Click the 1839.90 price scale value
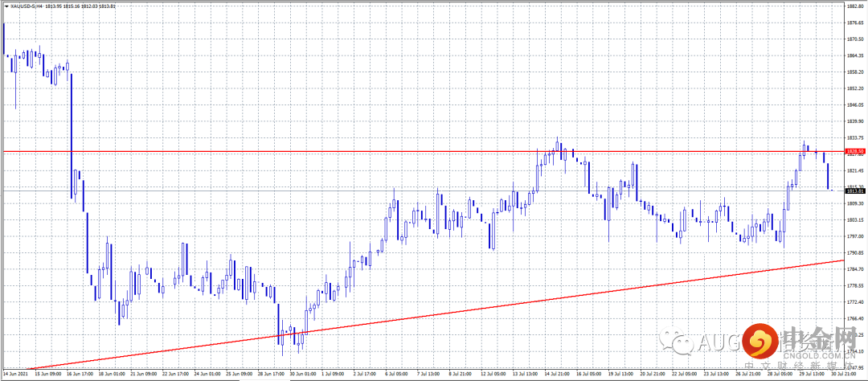This screenshot has height=381, width=868. [x=856, y=121]
